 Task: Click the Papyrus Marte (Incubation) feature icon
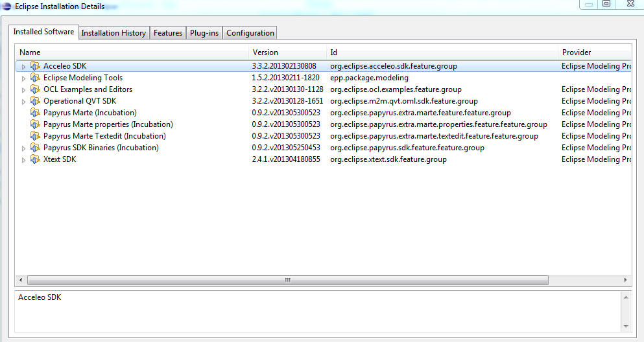(35, 113)
